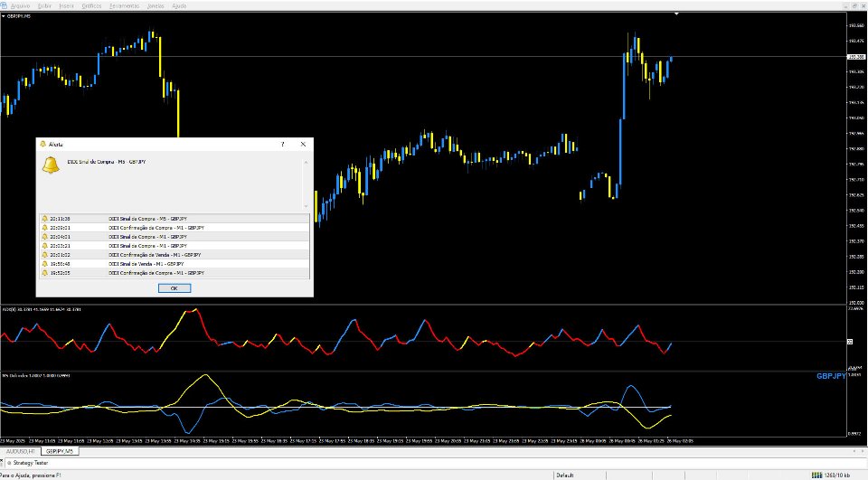
Task: Switch to the GBPJPY,M5 chart tab
Action: pos(60,452)
